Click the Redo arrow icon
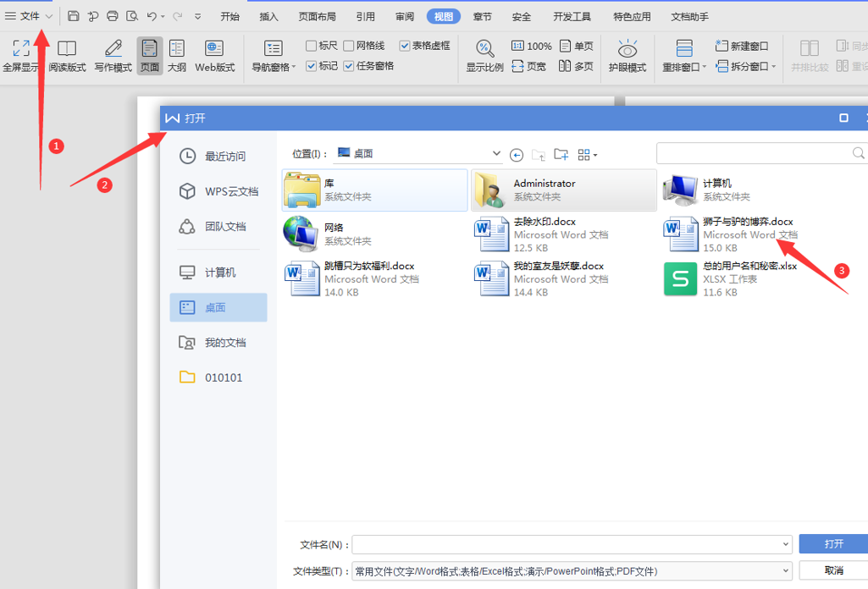This screenshot has width=868, height=589. click(177, 17)
